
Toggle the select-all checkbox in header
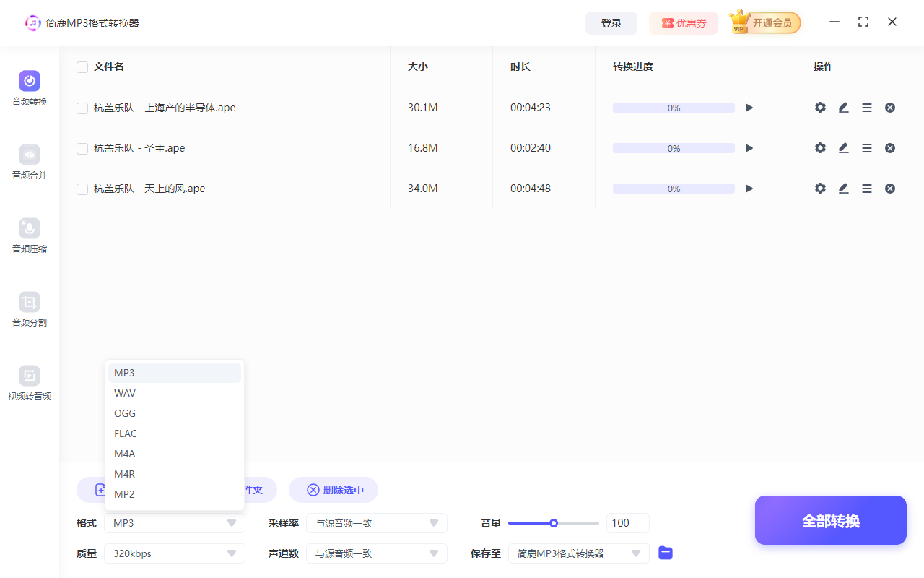pos(82,66)
